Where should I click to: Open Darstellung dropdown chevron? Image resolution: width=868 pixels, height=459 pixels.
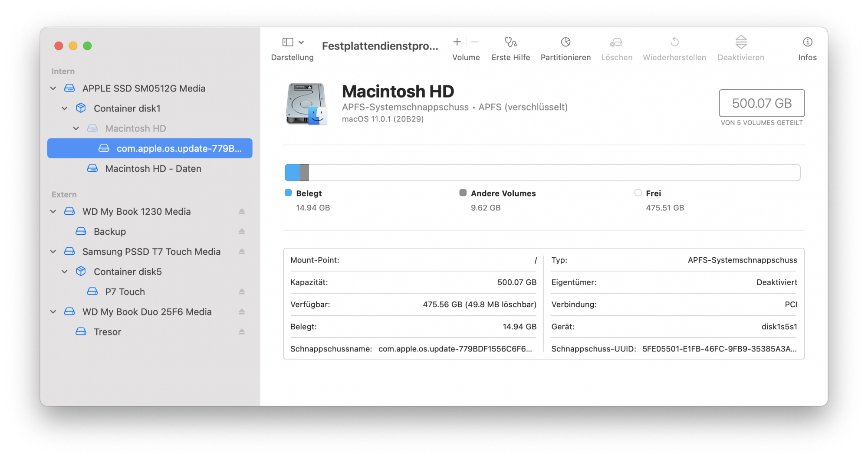[301, 42]
